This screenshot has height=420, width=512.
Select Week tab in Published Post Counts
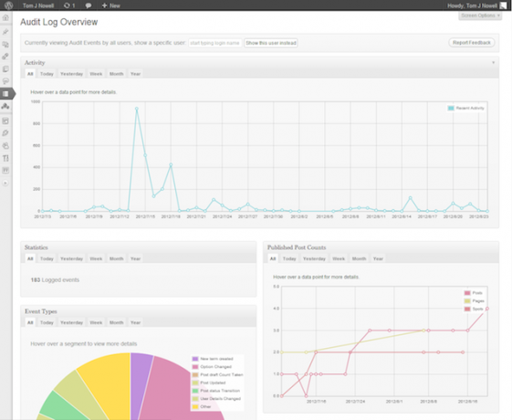point(339,258)
